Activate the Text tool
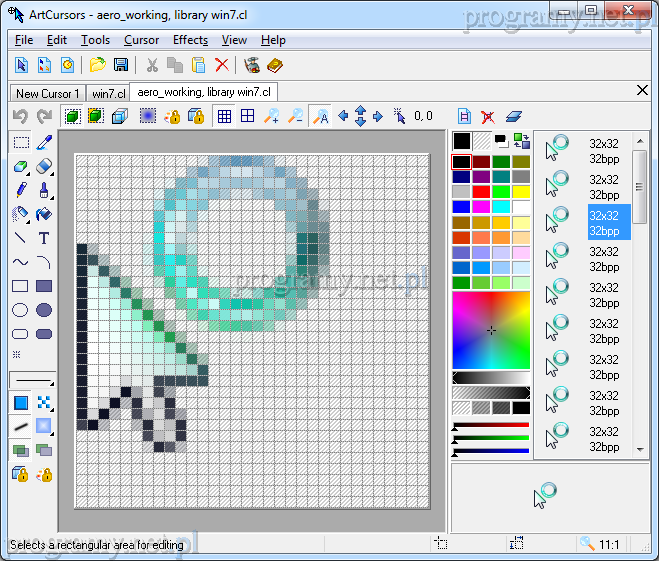Viewport: 659px width, 561px height. [44, 238]
